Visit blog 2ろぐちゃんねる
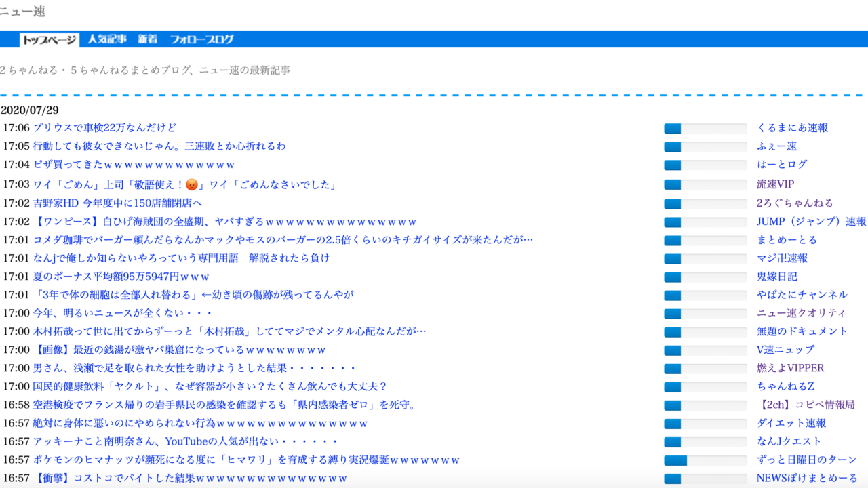 [795, 203]
